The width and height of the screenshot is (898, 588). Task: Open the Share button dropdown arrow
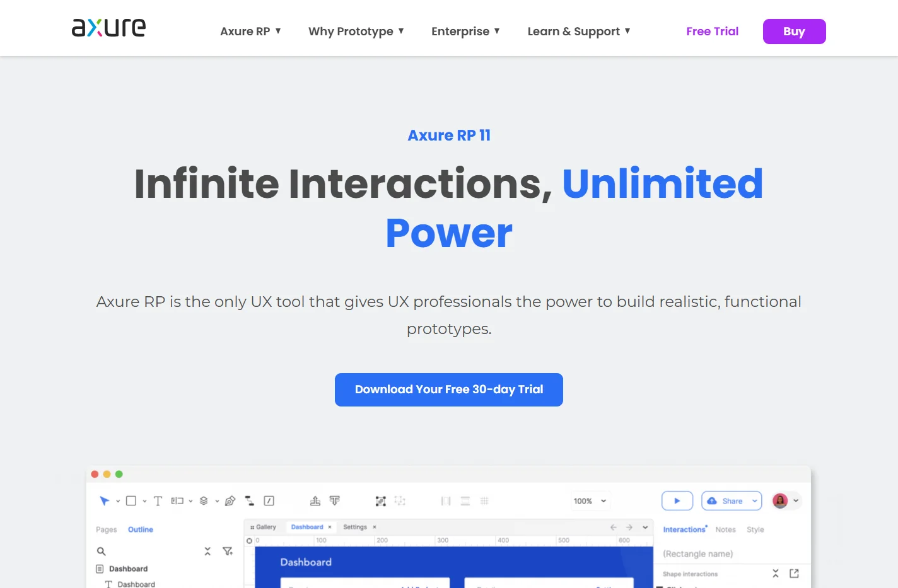pos(755,501)
